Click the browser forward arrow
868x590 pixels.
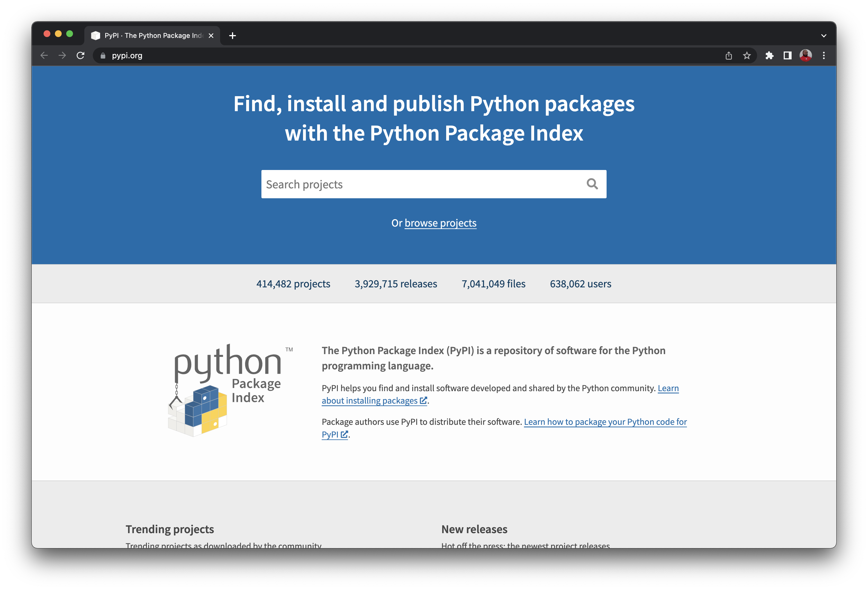coord(62,56)
